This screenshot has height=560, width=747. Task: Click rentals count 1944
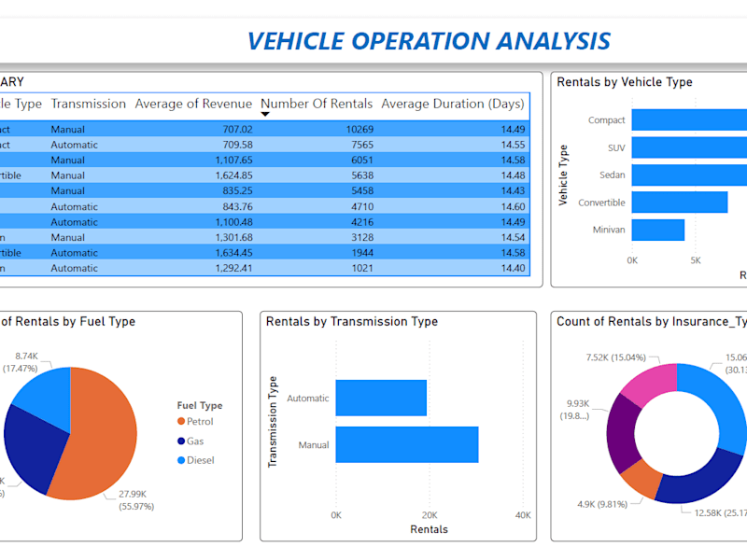362,252
